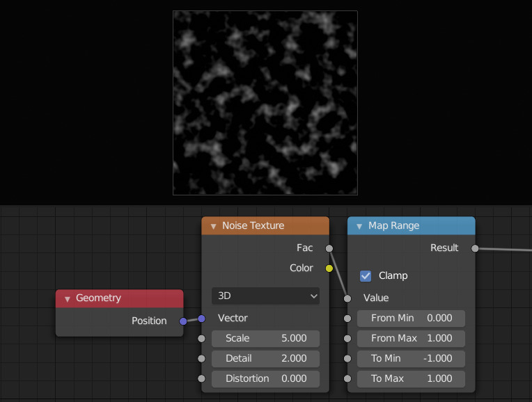Click the Map Range Value input socket

tap(347, 298)
